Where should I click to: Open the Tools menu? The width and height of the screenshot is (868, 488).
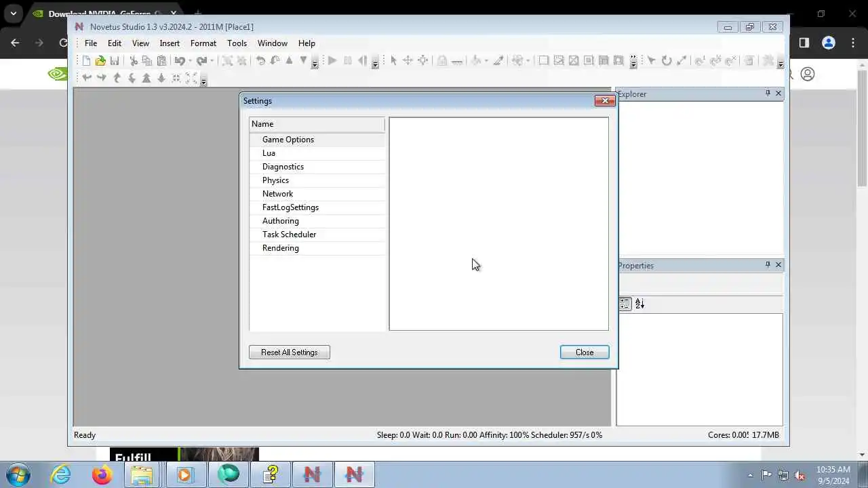237,43
